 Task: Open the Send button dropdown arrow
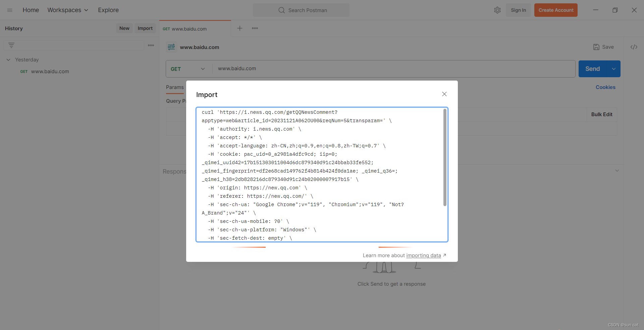614,69
